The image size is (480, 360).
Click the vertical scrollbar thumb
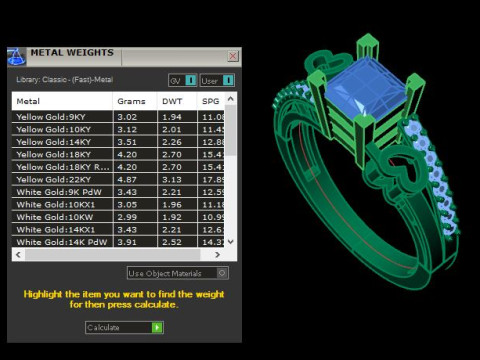click(x=231, y=130)
